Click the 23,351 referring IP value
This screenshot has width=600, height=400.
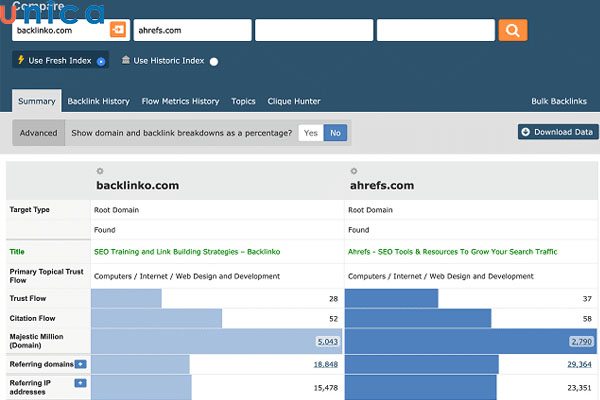tap(579, 388)
